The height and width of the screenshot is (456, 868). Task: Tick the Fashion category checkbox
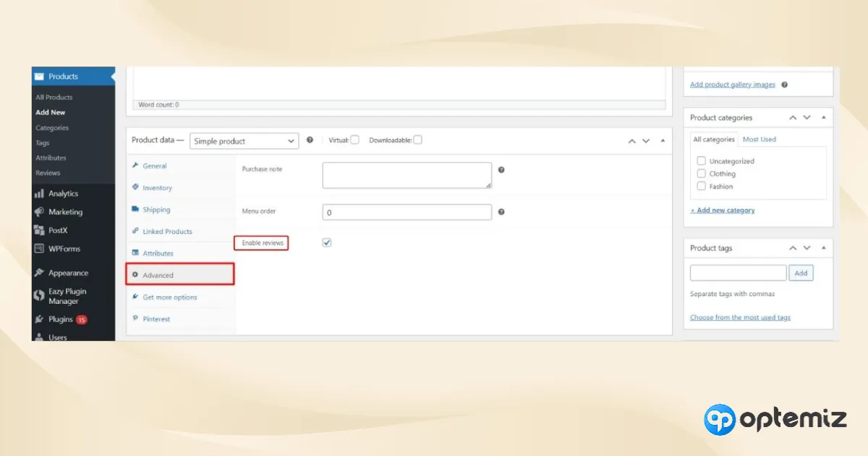pos(701,186)
